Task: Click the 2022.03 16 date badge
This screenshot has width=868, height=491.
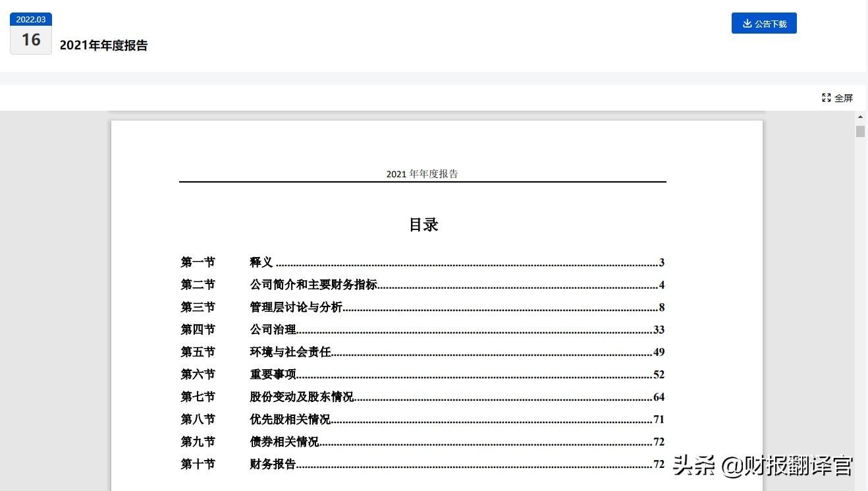Action: coord(30,33)
